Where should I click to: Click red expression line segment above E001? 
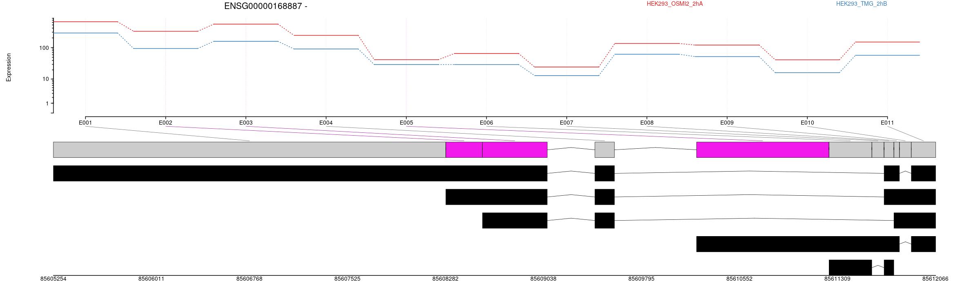tap(85, 22)
